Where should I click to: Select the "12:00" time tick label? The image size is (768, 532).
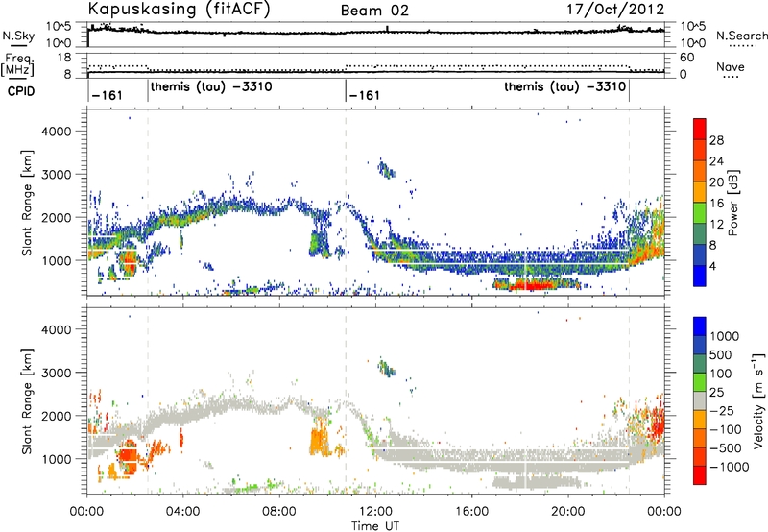pyautogui.click(x=375, y=512)
